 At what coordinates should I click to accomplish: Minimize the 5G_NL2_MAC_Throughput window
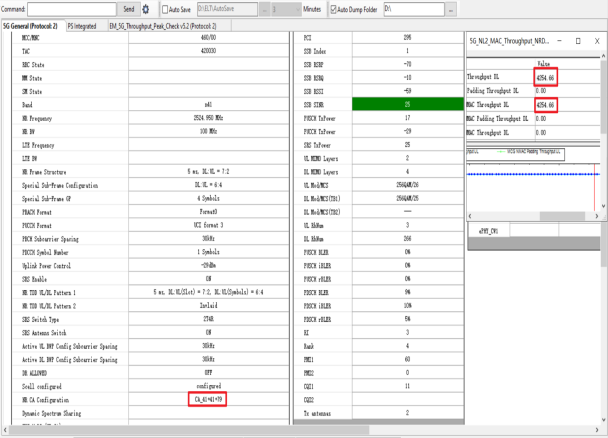point(558,42)
